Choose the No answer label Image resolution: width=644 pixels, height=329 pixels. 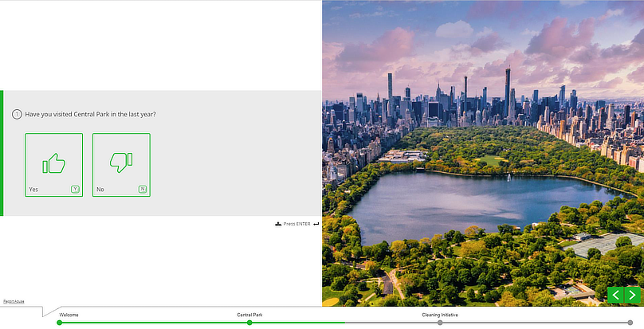click(100, 190)
